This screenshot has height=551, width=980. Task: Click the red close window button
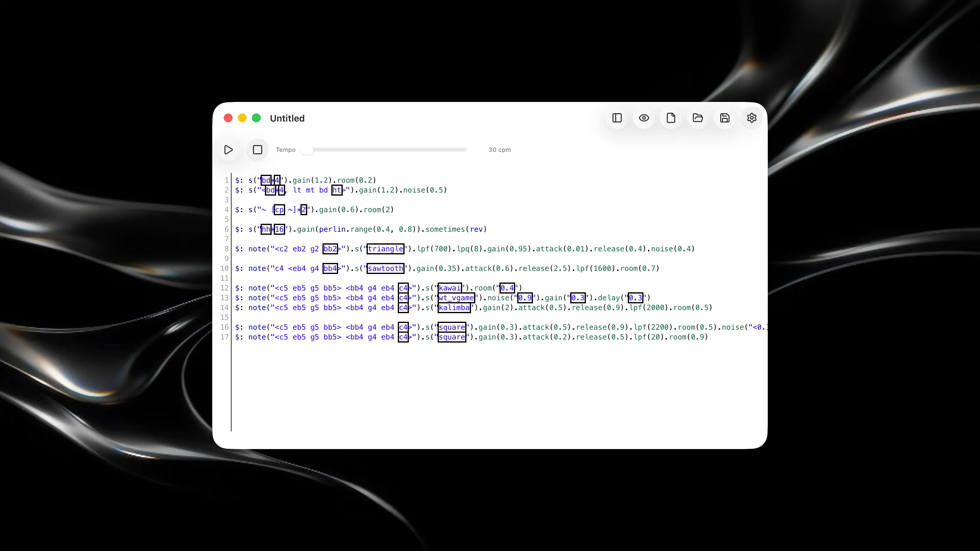point(228,118)
